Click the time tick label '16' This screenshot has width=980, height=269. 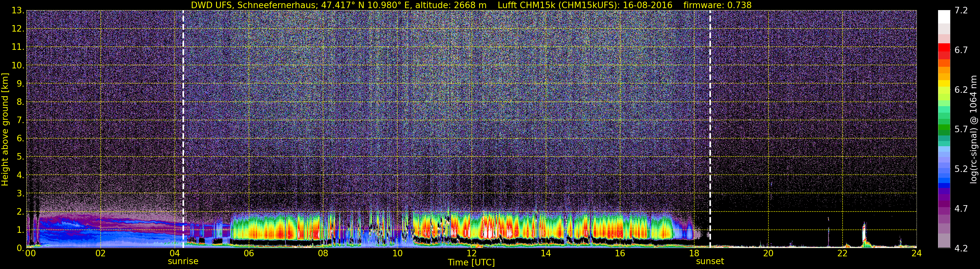coord(620,253)
